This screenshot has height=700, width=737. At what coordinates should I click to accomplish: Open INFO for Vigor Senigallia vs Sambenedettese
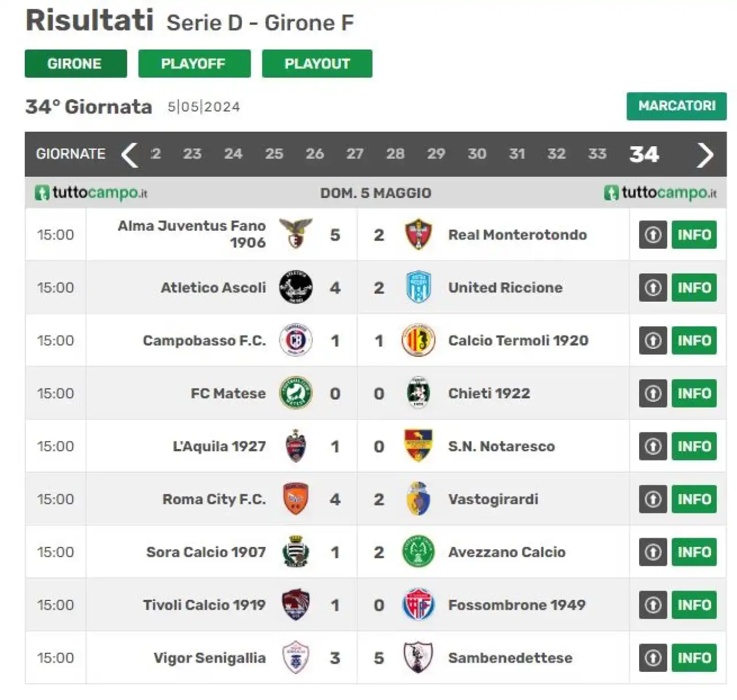tap(694, 658)
